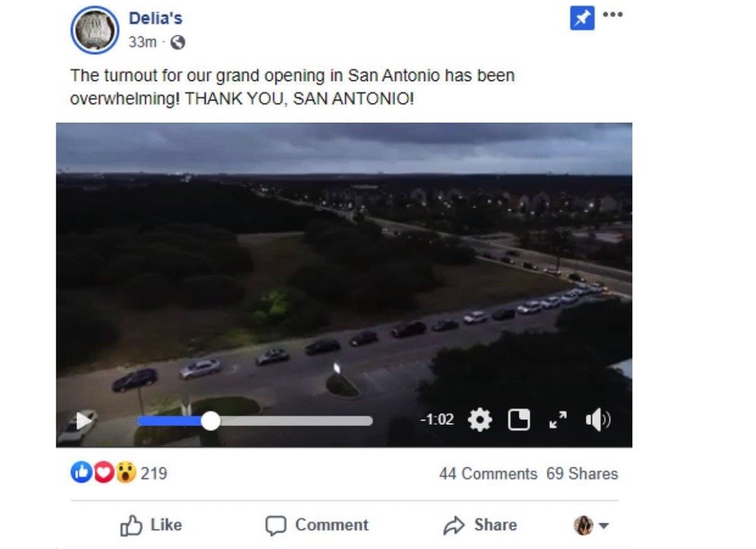View the 69 Shares list
The image size is (756, 549).
(x=582, y=474)
